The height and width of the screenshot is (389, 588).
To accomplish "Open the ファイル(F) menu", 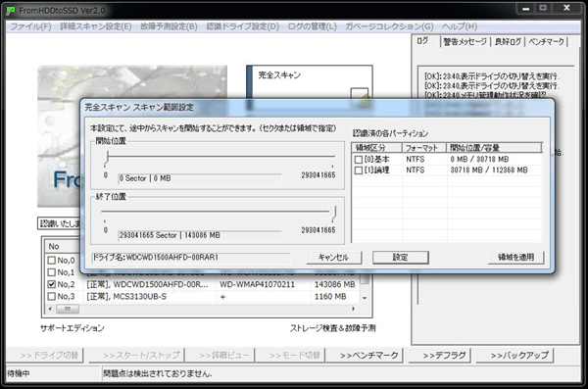I will (30, 26).
